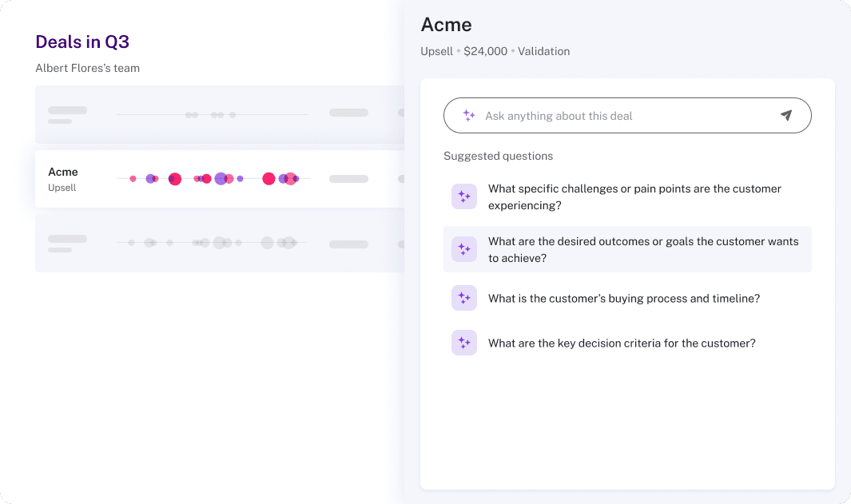Click the '$24,000' deal amount
The width and height of the screenshot is (851, 504).
pos(485,51)
